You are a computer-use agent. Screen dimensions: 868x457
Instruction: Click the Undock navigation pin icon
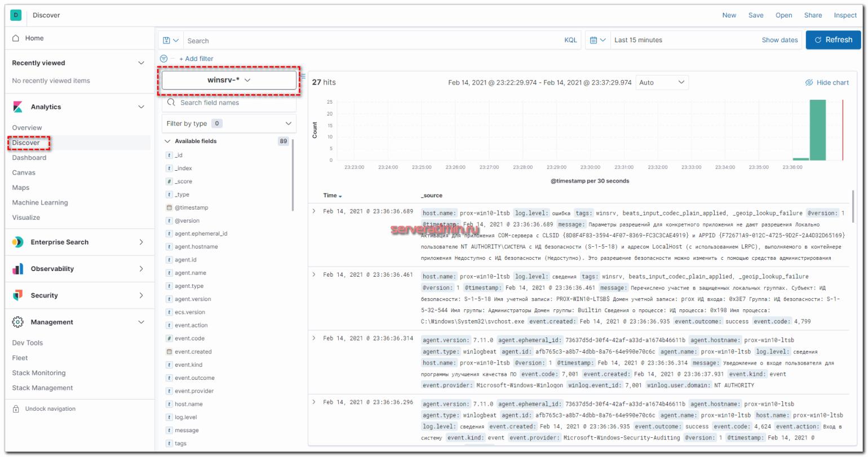[x=15, y=409]
